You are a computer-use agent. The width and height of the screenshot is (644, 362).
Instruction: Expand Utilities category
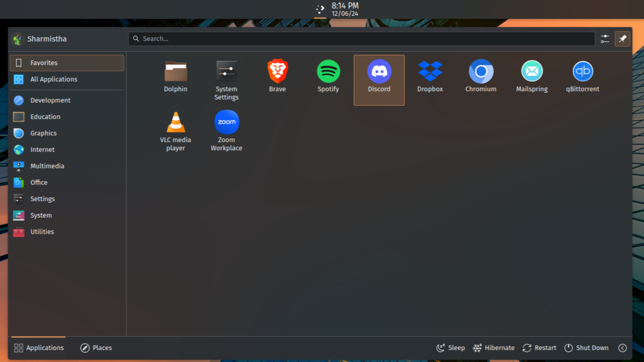42,231
